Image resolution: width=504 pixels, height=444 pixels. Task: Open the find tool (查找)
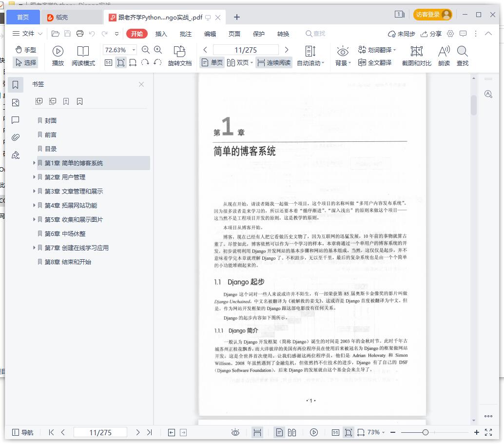tap(463, 56)
